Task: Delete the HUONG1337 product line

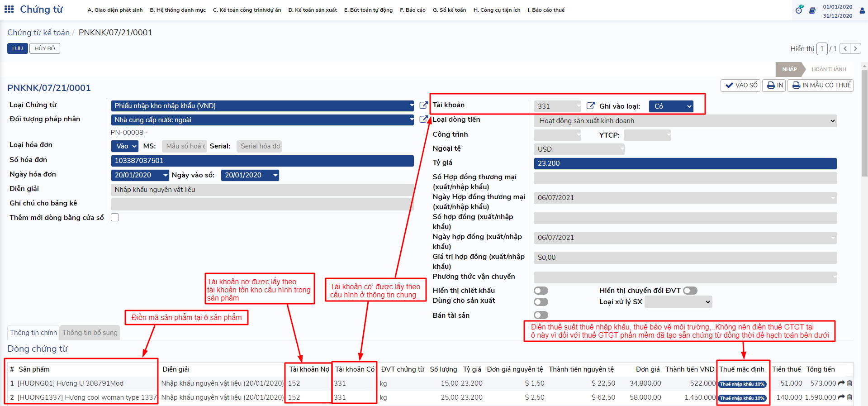Action: pyautogui.click(x=849, y=397)
